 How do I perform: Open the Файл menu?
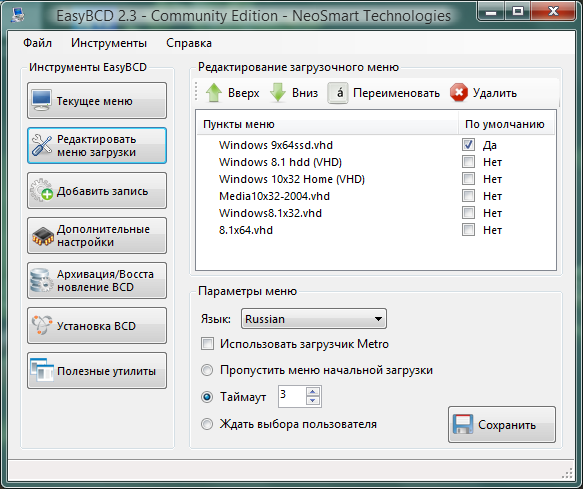point(37,43)
